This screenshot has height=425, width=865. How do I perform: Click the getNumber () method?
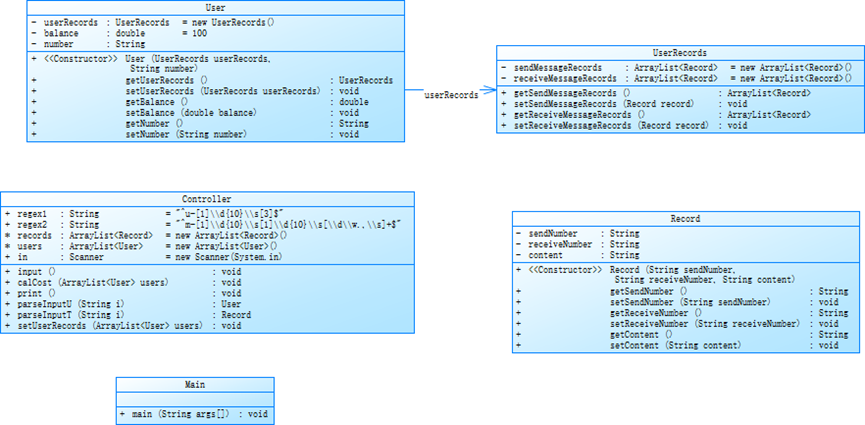pyautogui.click(x=200, y=124)
